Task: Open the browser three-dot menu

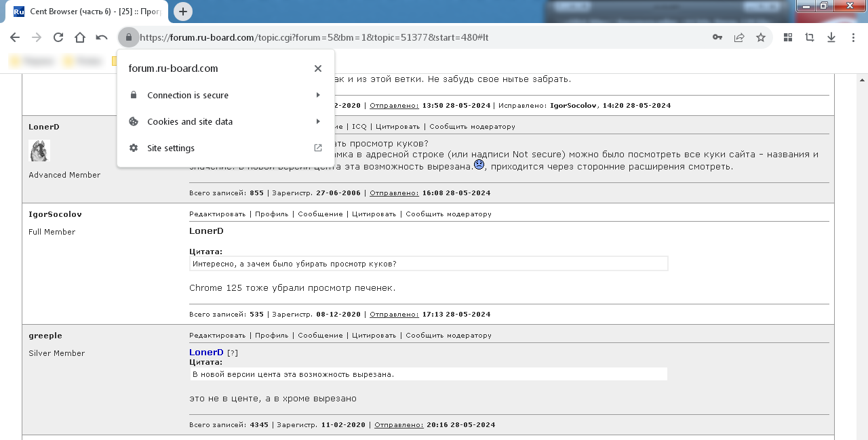Action: (x=853, y=37)
